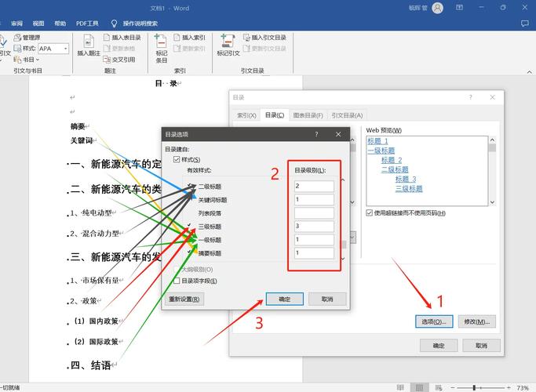Click help icon in the 目录 dialog

[x=471, y=97]
